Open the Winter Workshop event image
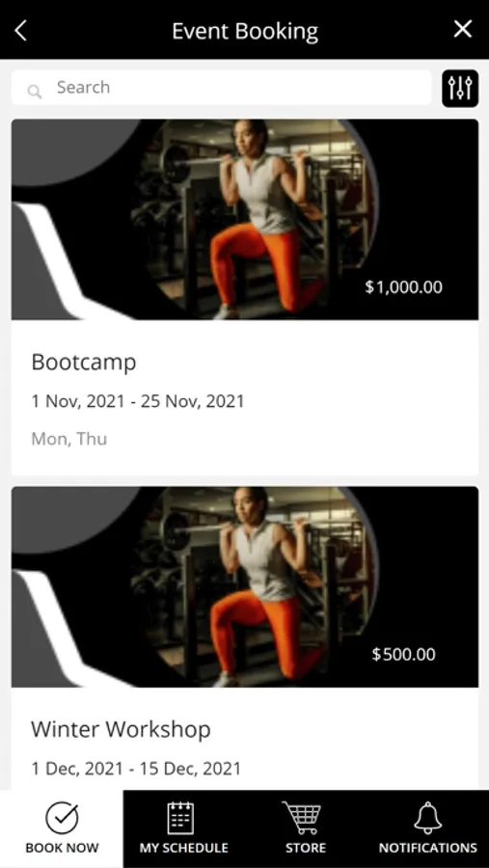Screen dimensions: 489x868 (245, 586)
